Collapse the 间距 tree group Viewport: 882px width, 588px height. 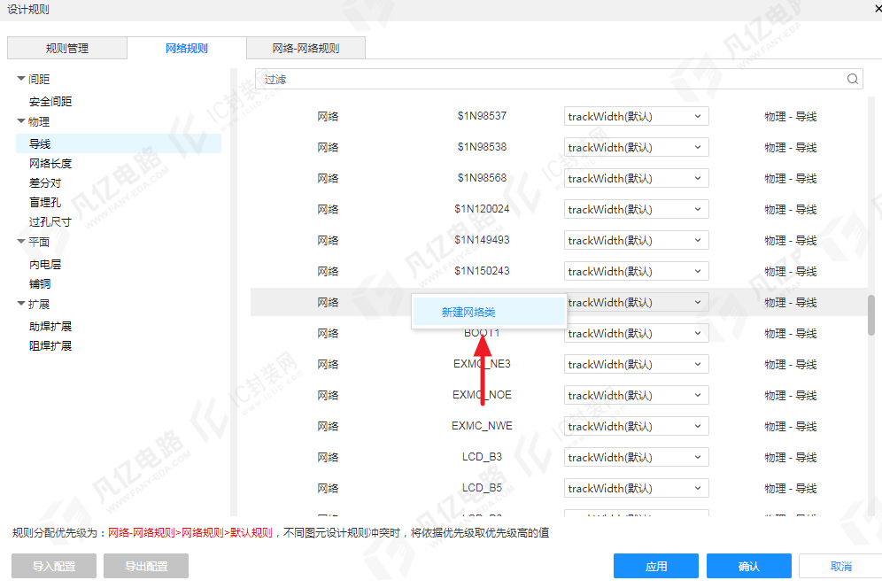[21, 79]
